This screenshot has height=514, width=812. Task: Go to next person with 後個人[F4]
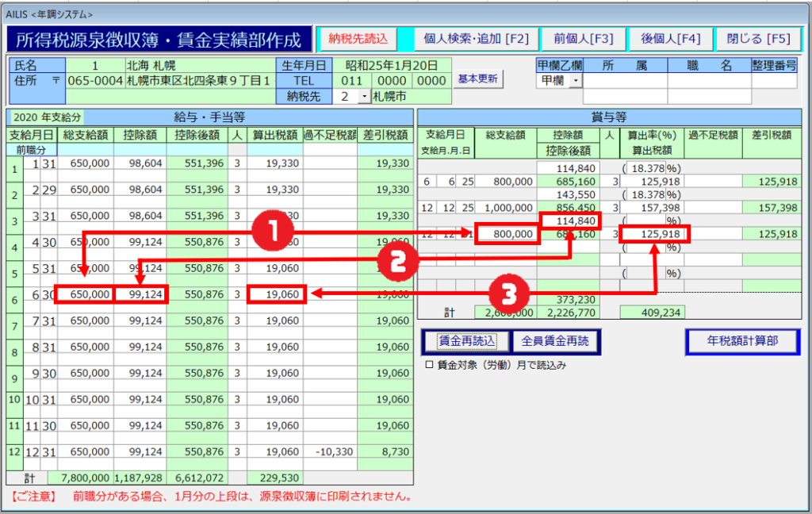point(670,39)
